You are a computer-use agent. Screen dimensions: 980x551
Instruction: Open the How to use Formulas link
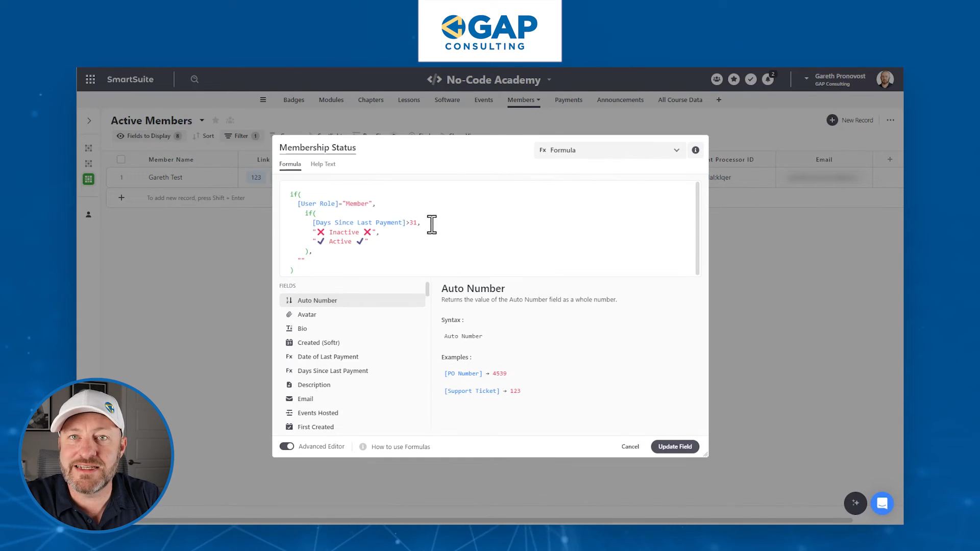pyautogui.click(x=401, y=446)
